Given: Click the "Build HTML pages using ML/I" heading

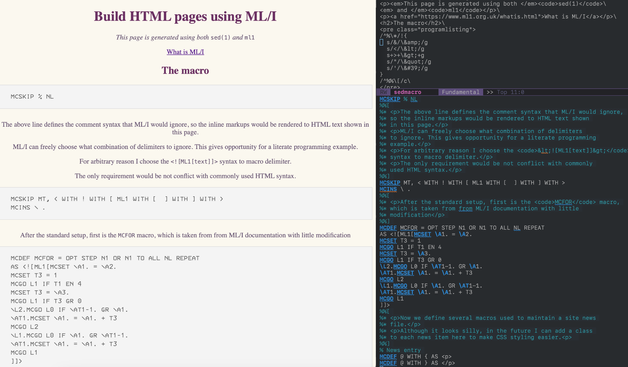Looking at the screenshot, I should click(185, 16).
